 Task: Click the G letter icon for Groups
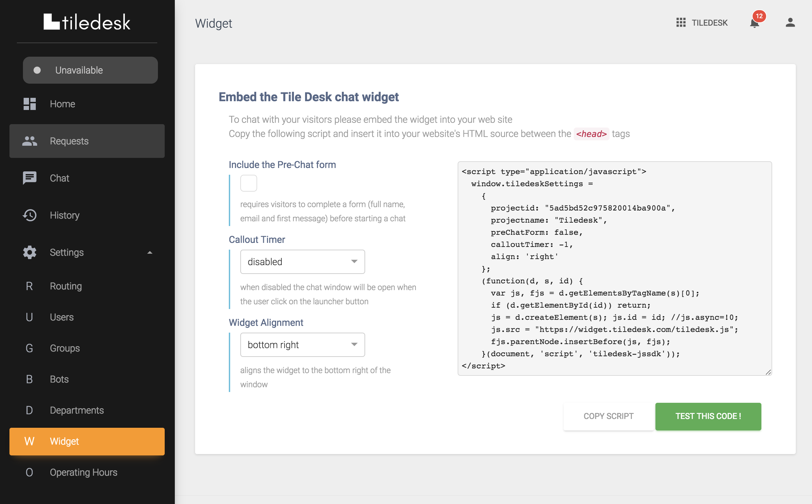pyautogui.click(x=29, y=348)
